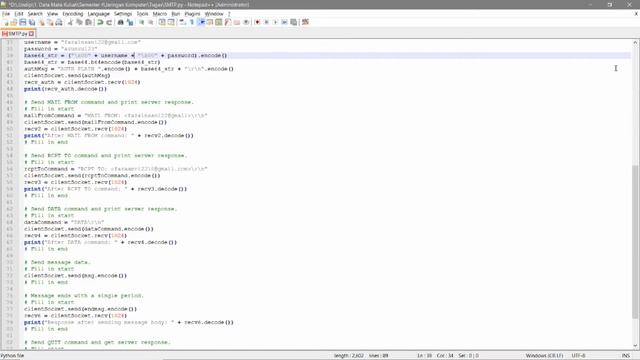The height and width of the screenshot is (360, 640).
Task: Print the document using toolbar icon
Action: (x=59, y=22)
